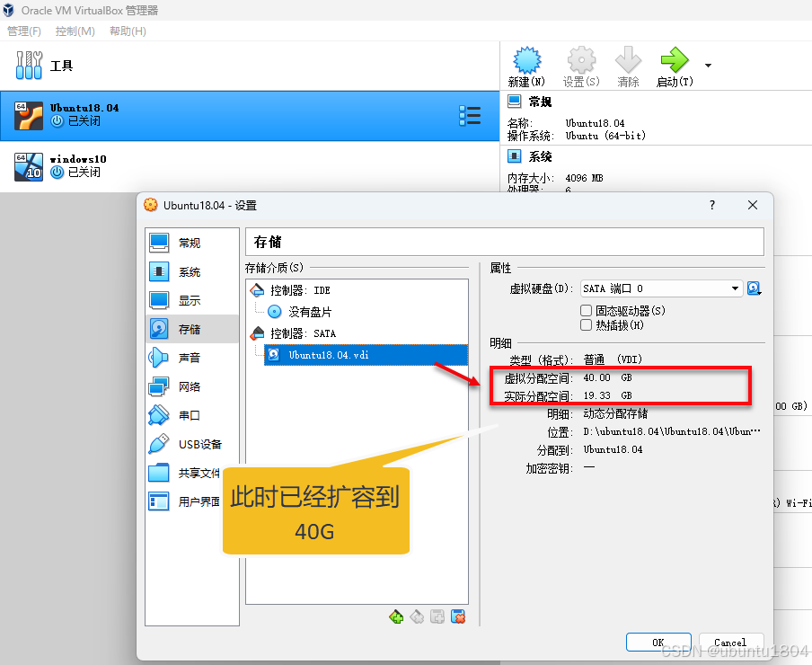Switch to 显示 settings category

[192, 300]
